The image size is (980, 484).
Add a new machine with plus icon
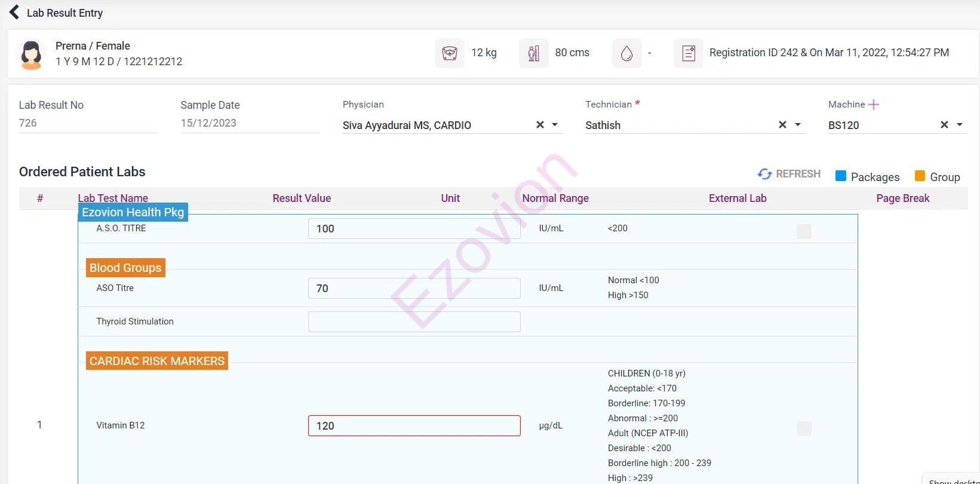(874, 105)
